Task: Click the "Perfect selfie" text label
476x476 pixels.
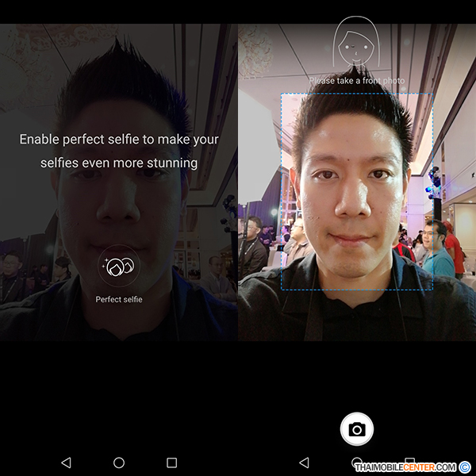Action: point(118,299)
